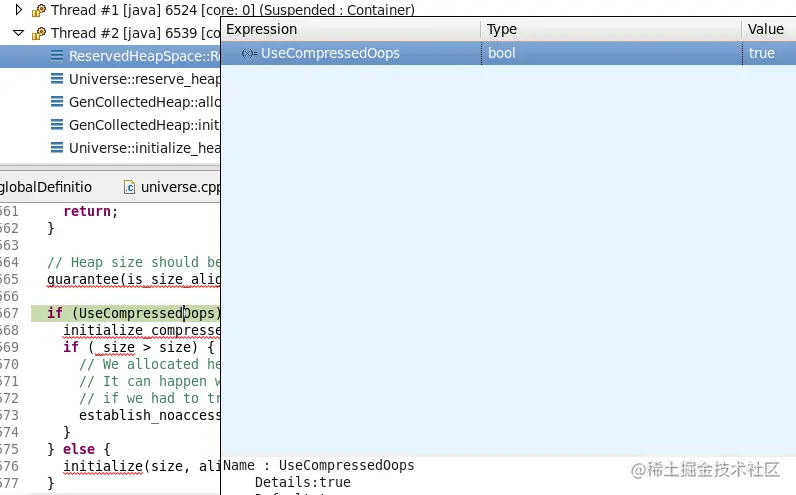Select the UseCompressedOops expression row
This screenshot has height=495, width=796.
click(x=509, y=53)
